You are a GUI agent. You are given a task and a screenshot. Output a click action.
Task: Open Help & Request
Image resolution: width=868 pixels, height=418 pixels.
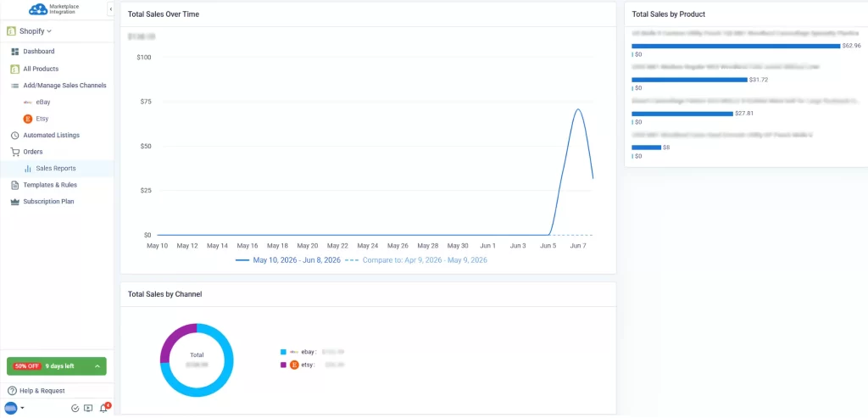[x=42, y=391]
